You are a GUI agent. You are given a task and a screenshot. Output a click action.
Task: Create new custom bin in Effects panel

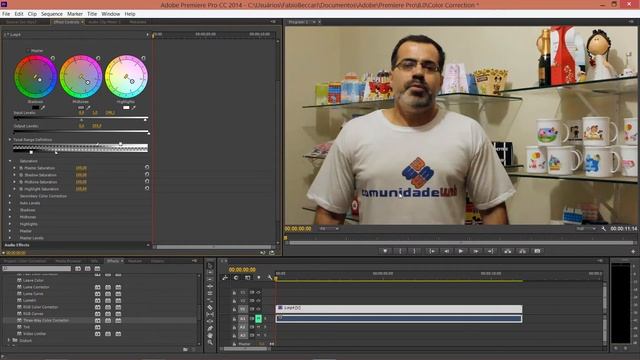185,349
